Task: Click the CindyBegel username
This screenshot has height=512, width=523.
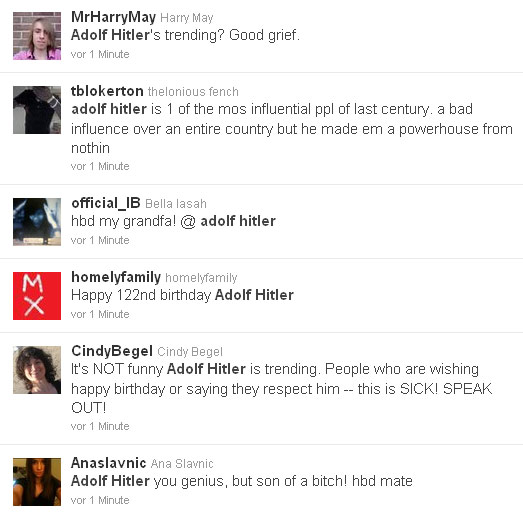Action: pyautogui.click(x=112, y=351)
